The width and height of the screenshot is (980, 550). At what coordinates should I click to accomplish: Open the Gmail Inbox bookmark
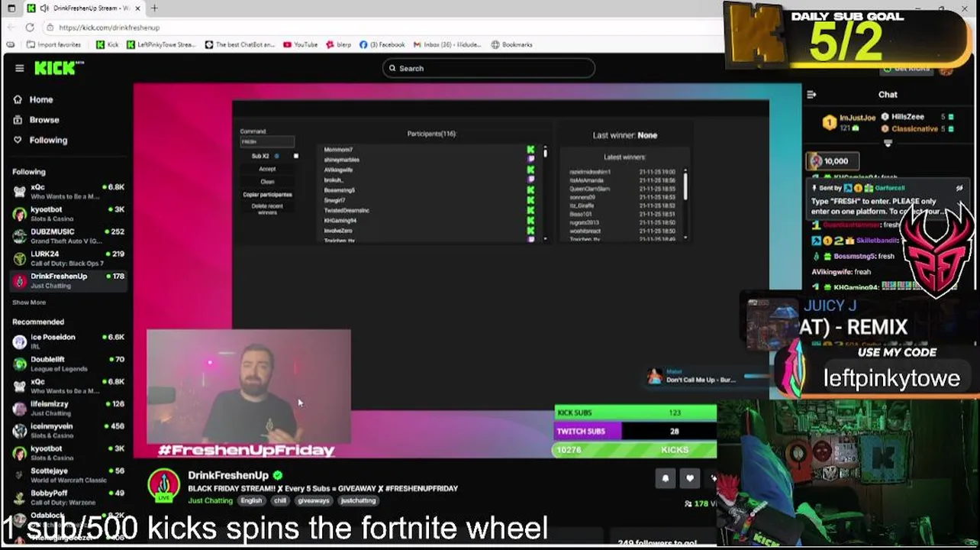point(447,44)
